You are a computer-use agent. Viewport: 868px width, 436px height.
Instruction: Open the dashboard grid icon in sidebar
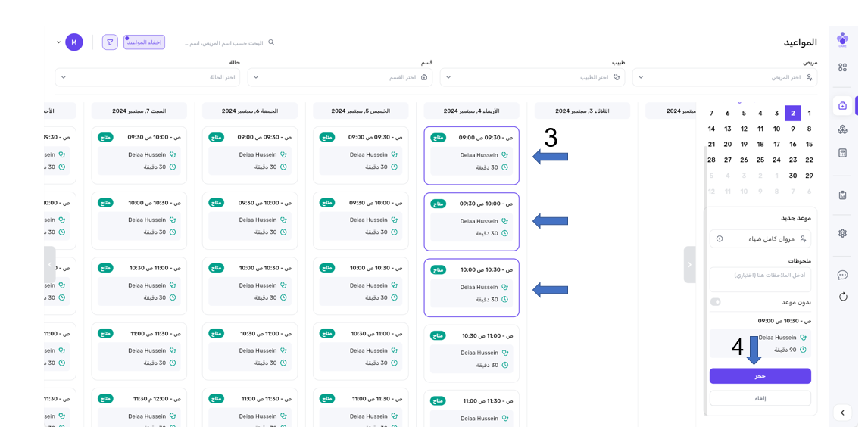[x=842, y=67]
